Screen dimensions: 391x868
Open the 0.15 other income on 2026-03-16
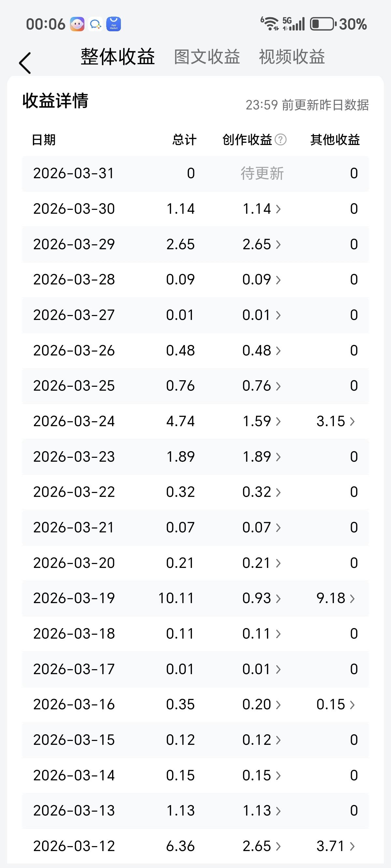[336, 704]
